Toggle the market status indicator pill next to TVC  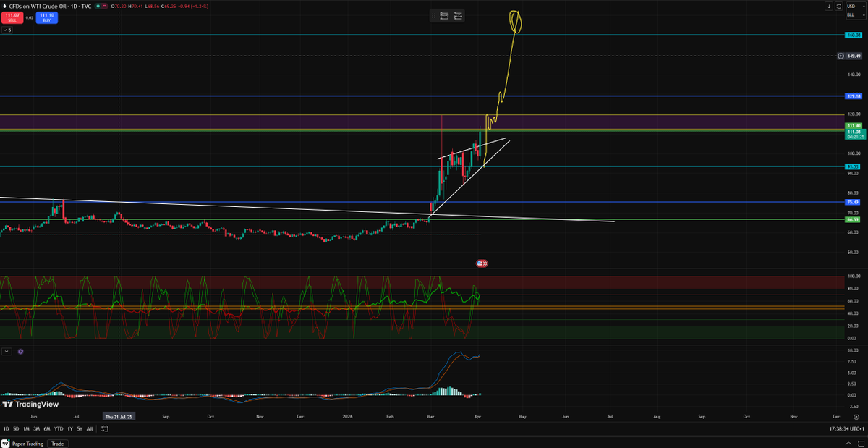[x=101, y=7]
